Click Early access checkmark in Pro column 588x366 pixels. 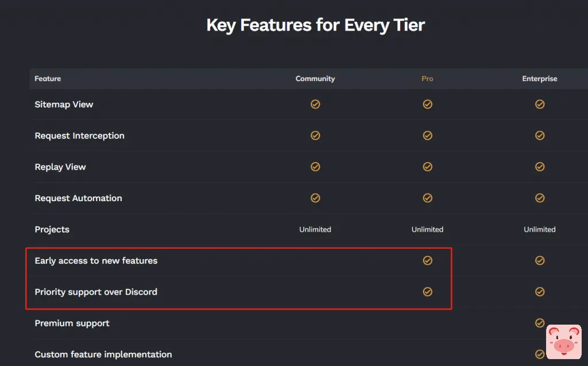pyautogui.click(x=427, y=261)
